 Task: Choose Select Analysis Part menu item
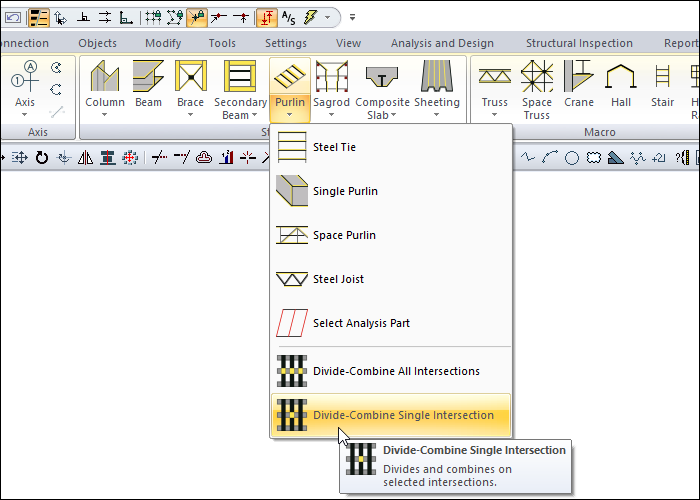[x=391, y=323]
